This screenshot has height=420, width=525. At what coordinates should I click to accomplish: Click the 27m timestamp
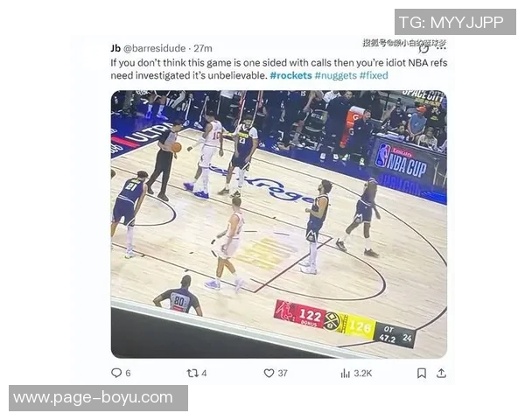[203, 48]
